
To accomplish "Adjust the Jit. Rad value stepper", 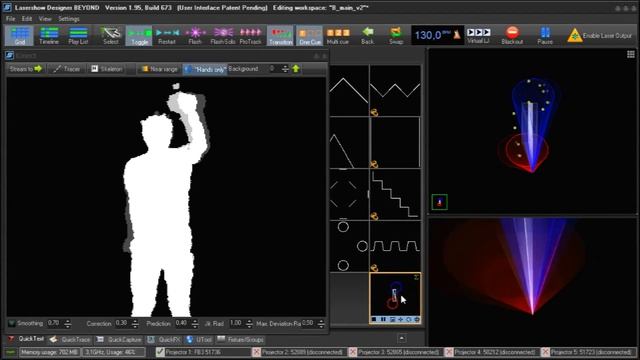I will [x=249, y=324].
